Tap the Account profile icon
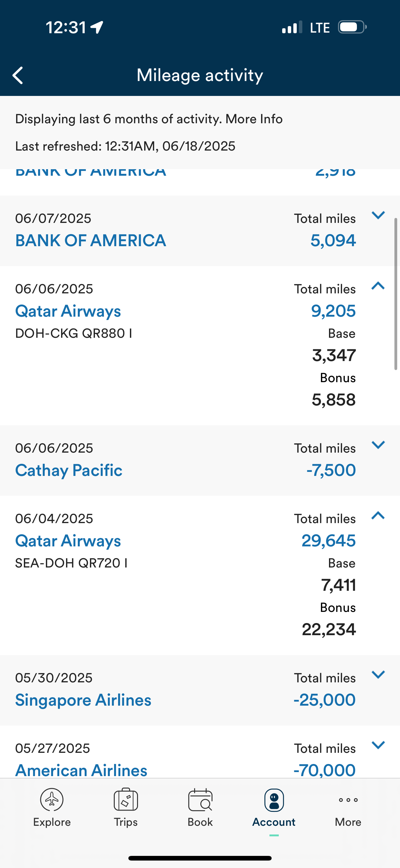 pyautogui.click(x=274, y=800)
